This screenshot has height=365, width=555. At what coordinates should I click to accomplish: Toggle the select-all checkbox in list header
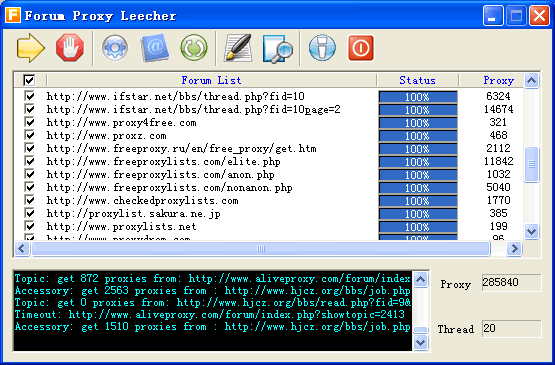point(29,80)
